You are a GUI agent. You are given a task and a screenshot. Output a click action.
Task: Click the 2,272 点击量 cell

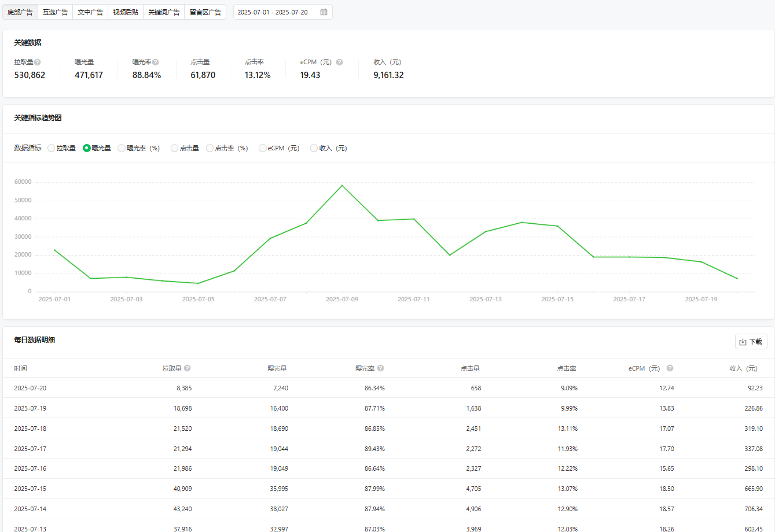point(473,449)
